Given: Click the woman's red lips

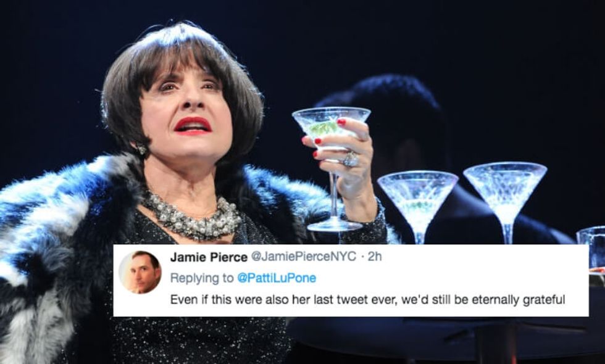Looking at the screenshot, I should pos(193,125).
